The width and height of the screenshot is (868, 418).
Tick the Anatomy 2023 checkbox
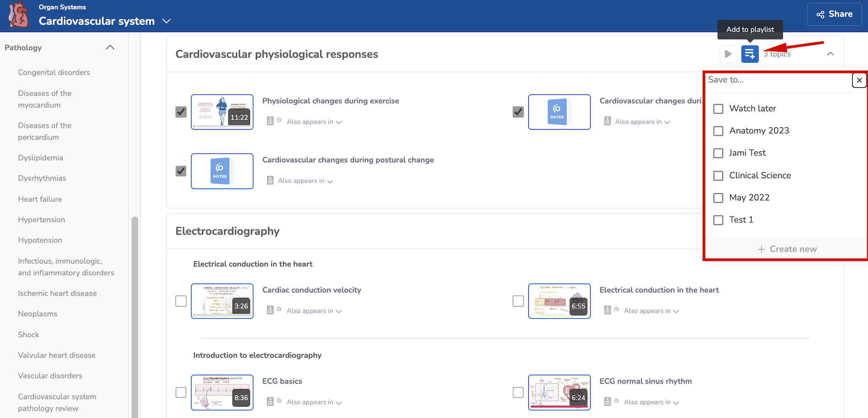(718, 131)
